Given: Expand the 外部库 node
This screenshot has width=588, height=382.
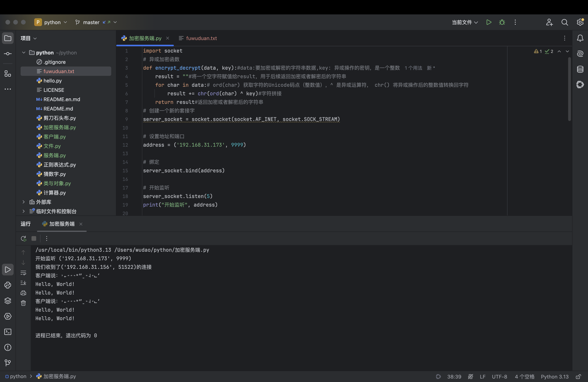Looking at the screenshot, I should 24,202.
